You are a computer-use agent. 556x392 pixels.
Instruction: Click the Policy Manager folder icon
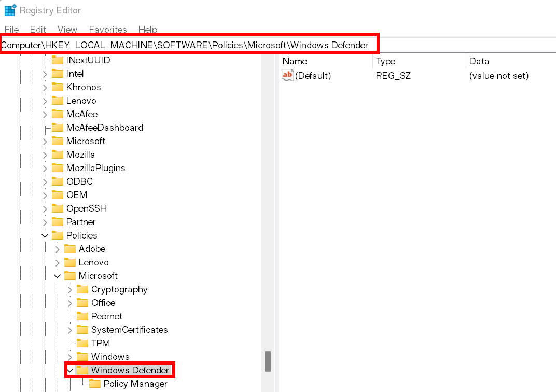point(94,384)
